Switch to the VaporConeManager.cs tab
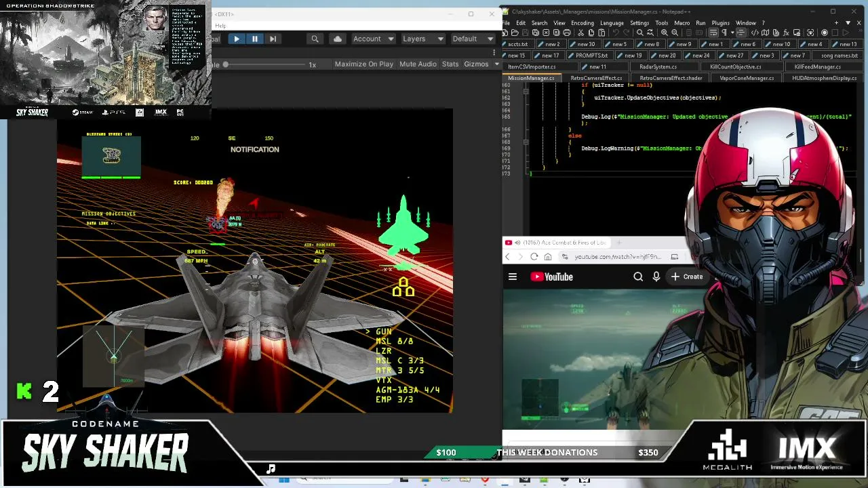The width and height of the screenshot is (868, 488). coord(746,78)
